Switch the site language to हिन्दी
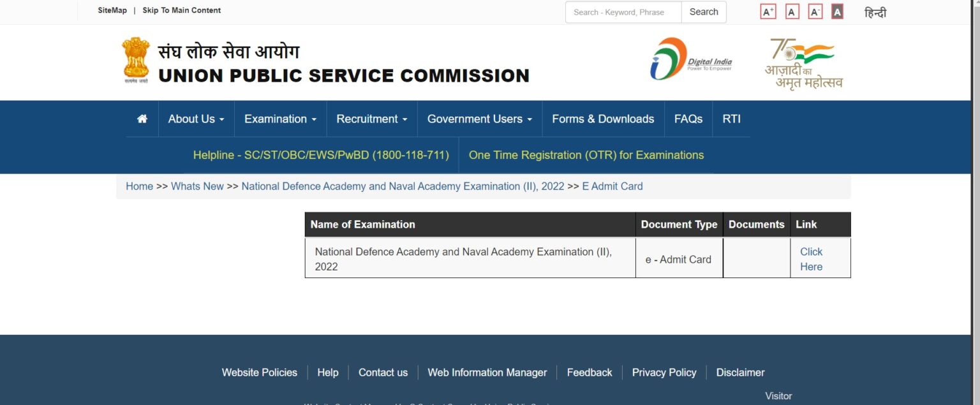This screenshot has width=980, height=405. (x=876, y=12)
